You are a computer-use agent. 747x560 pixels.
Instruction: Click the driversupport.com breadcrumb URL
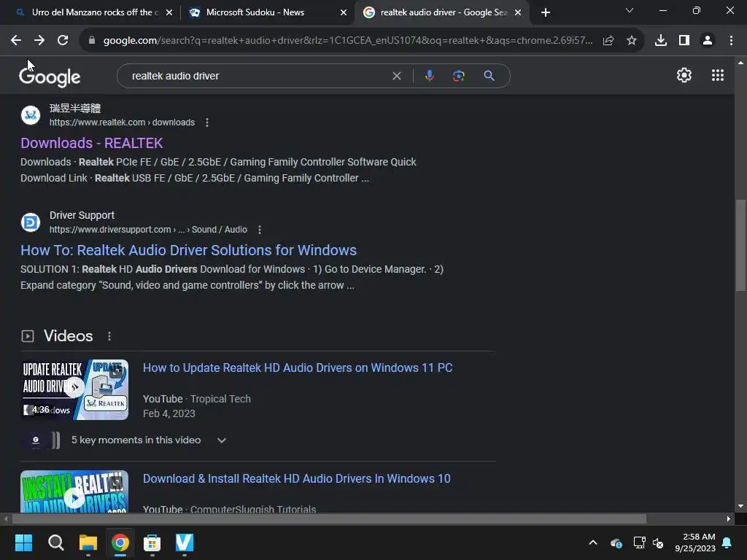[148, 230]
